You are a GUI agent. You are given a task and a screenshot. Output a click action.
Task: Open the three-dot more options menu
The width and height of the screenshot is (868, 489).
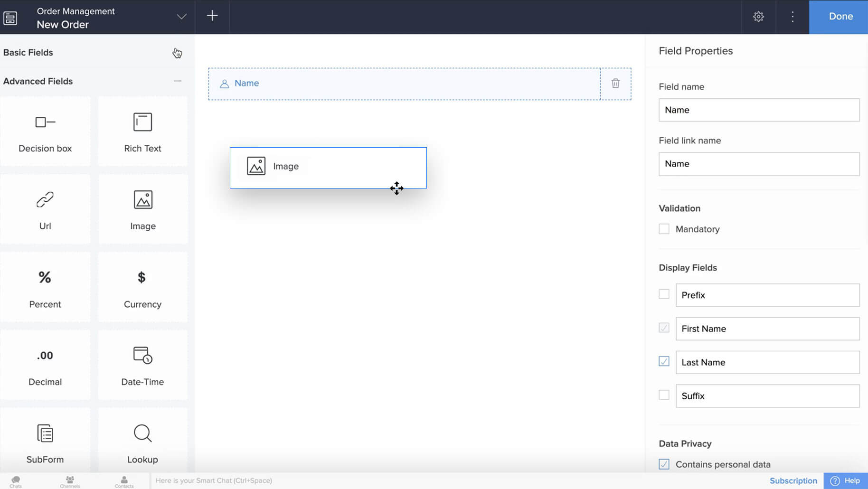(x=792, y=17)
